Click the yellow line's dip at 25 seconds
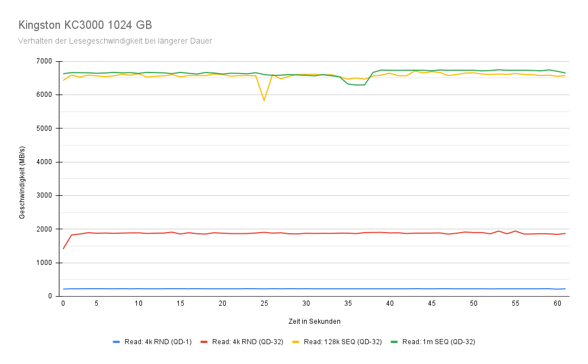 point(264,101)
